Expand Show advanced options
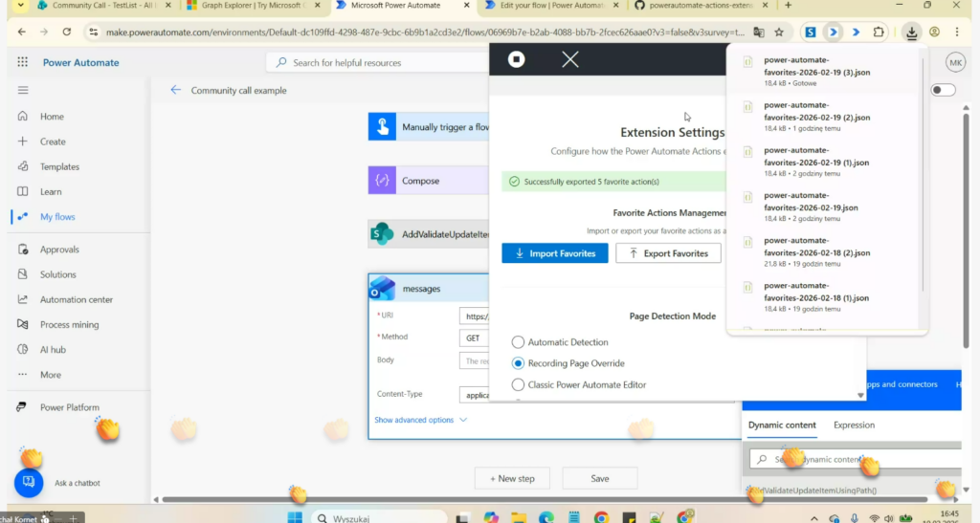 (420, 420)
